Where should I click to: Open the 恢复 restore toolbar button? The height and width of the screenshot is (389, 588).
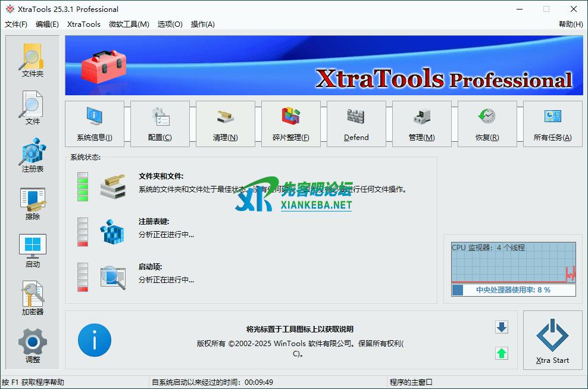(487, 123)
